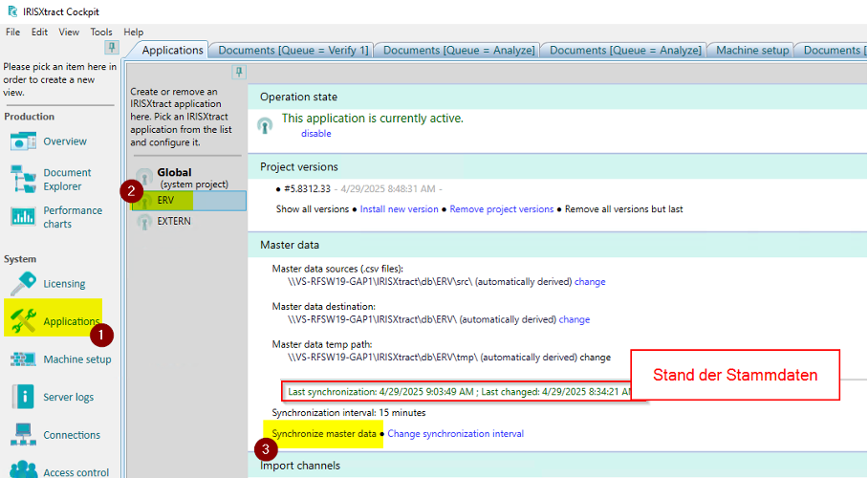
Task: Click change link for master data destination
Action: tap(575, 319)
